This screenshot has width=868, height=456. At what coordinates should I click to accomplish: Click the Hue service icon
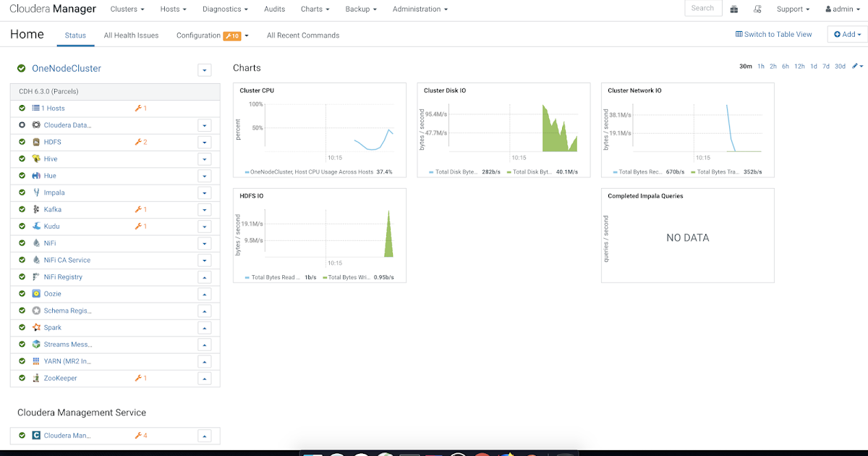coord(35,176)
